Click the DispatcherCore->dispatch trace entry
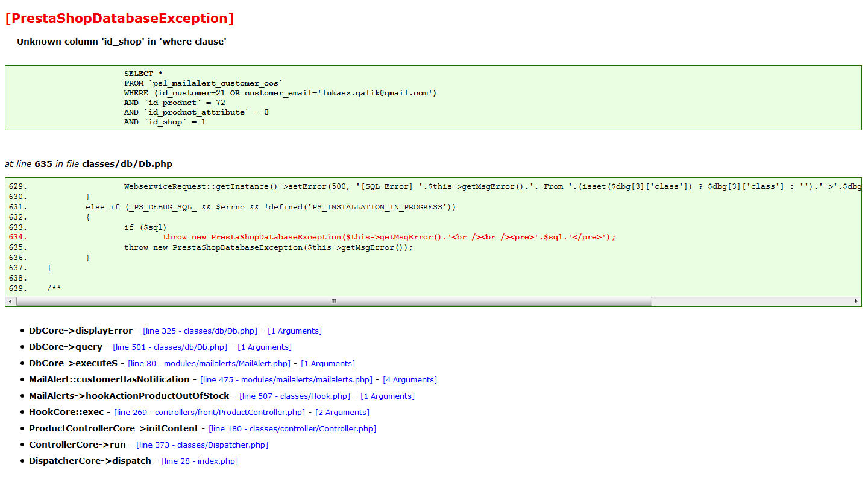 (90, 461)
